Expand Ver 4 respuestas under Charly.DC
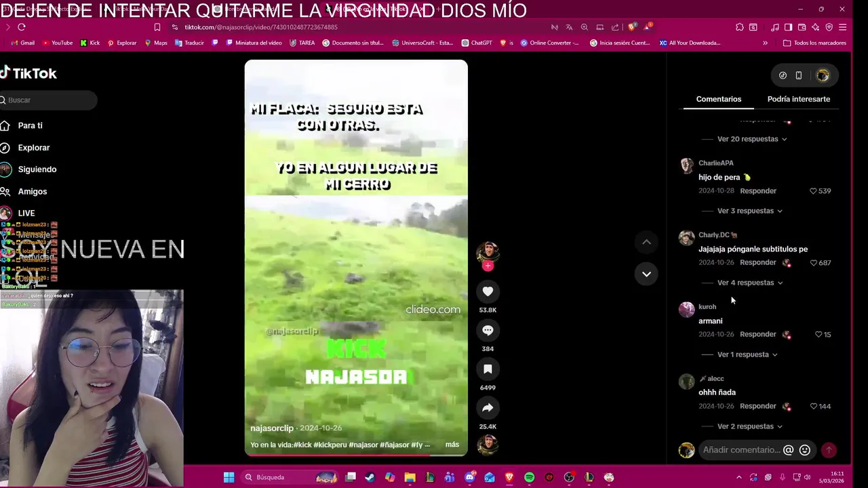868x488 pixels. (750, 283)
